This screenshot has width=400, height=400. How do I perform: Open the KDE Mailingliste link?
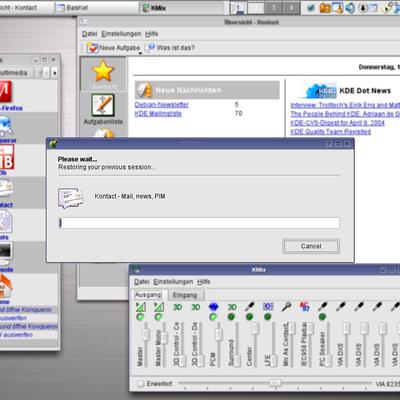point(158,114)
